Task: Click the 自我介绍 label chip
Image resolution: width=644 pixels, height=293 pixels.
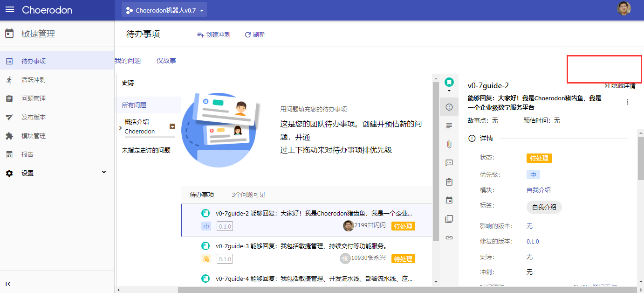Action: pos(544,207)
